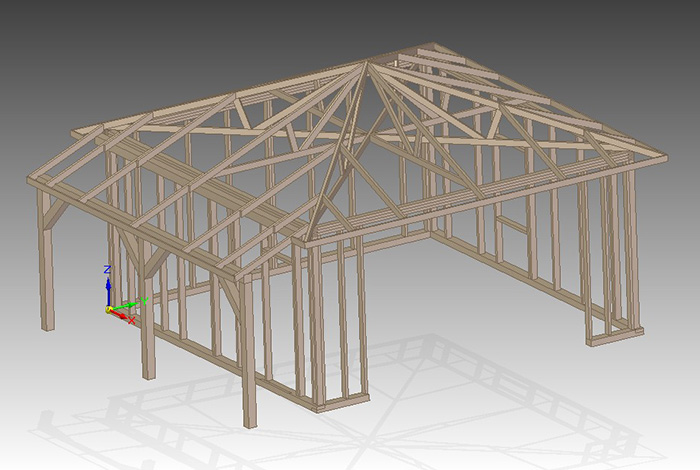Select the yellow origin point of triad
The image size is (700, 470).
pyautogui.click(x=108, y=309)
